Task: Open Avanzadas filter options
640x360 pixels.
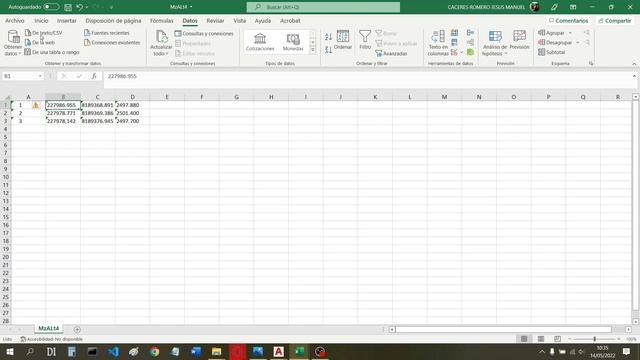Action: coord(391,53)
